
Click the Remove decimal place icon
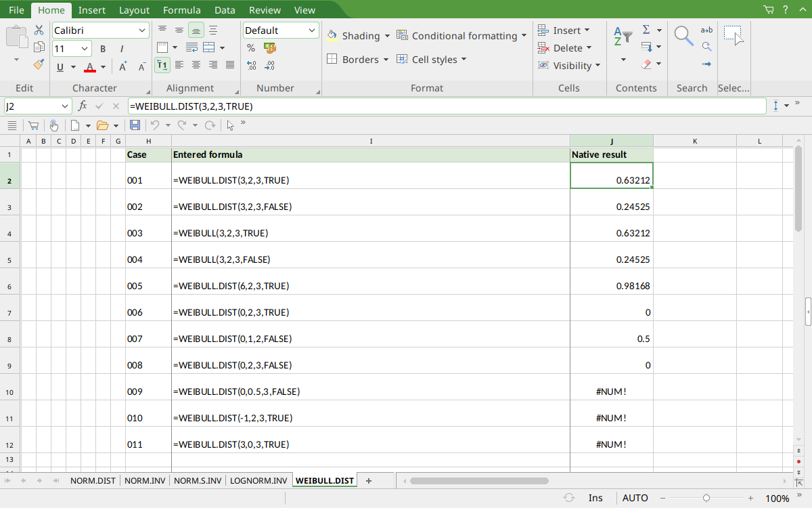coord(270,66)
